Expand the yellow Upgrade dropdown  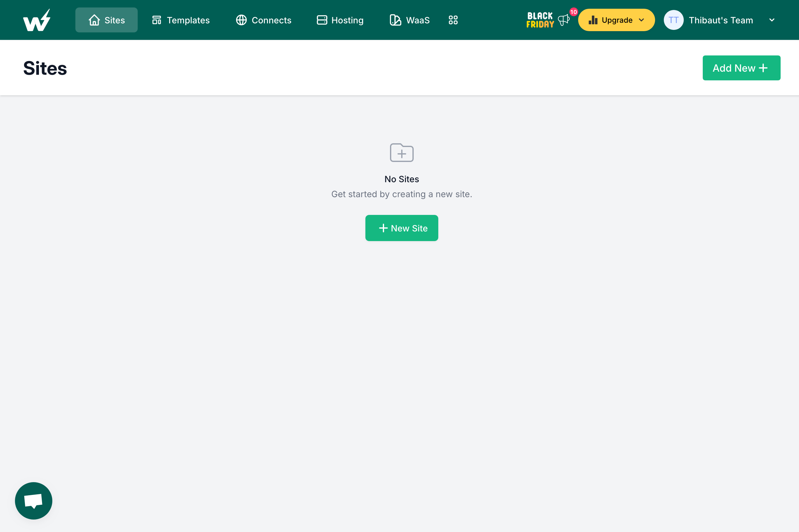[616, 20]
